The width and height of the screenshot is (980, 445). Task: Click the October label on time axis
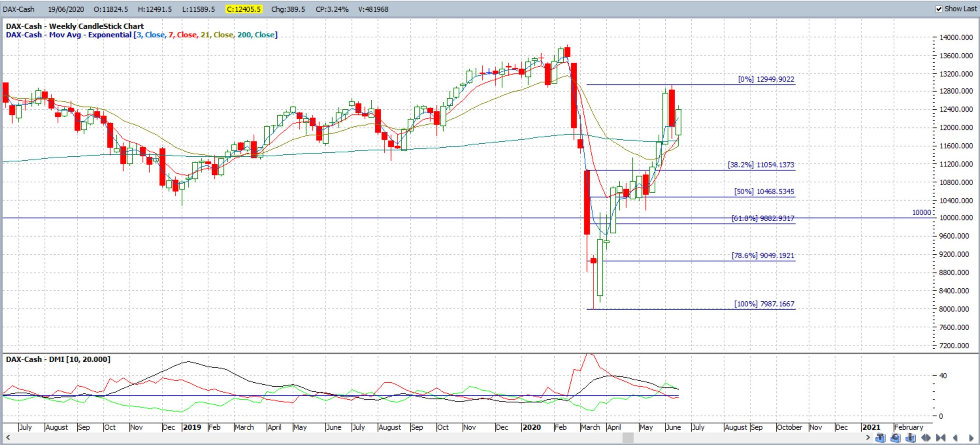click(789, 427)
